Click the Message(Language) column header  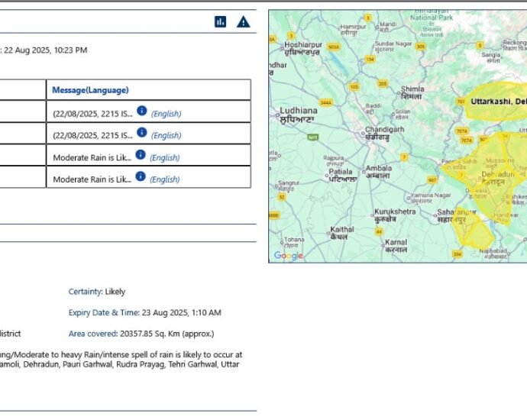click(x=90, y=90)
